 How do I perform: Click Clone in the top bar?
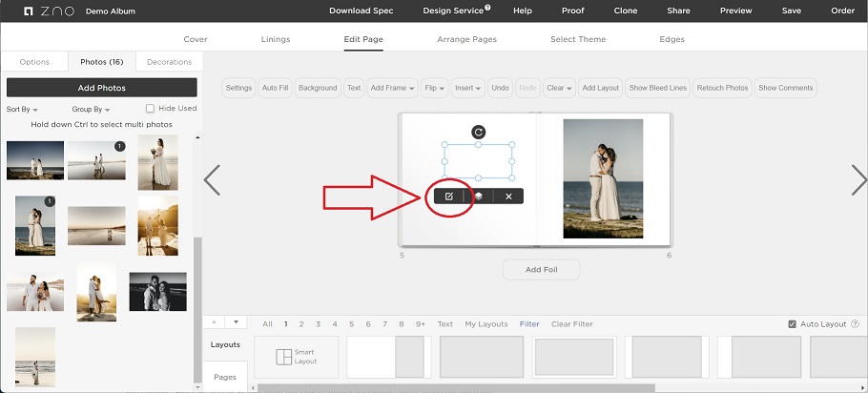(626, 10)
